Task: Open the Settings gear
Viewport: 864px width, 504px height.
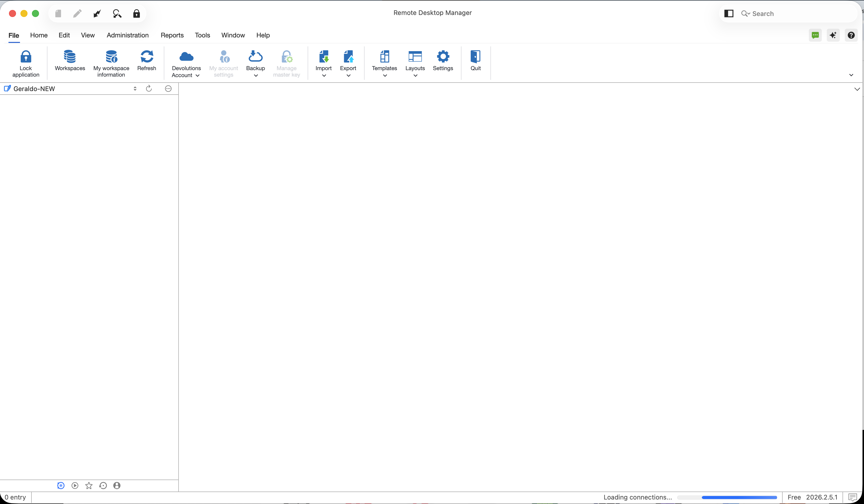Action: click(x=443, y=61)
